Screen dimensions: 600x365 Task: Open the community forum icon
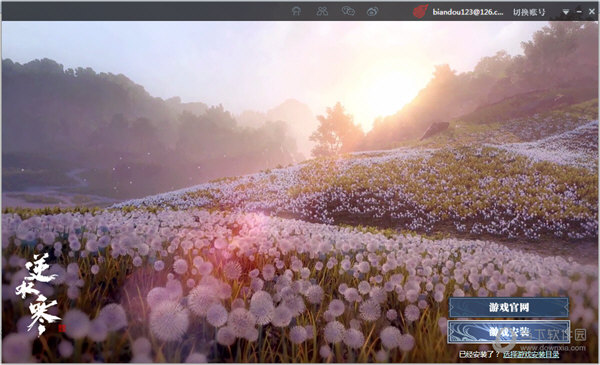(x=322, y=11)
